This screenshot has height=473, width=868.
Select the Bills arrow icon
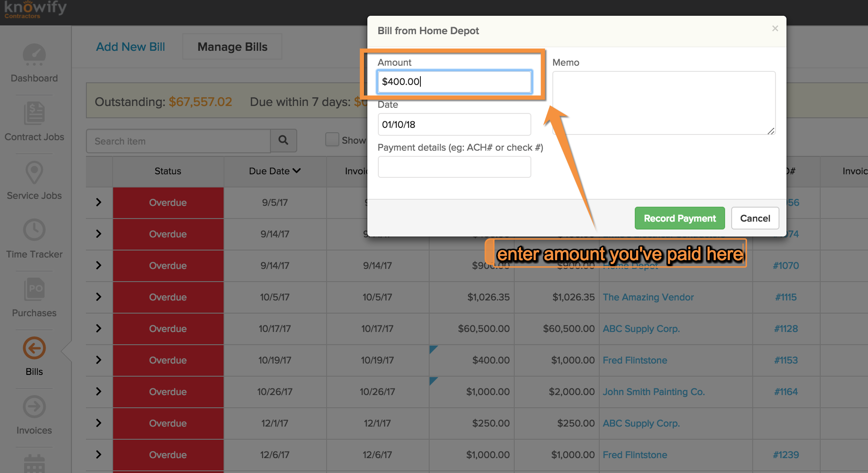[x=34, y=348]
